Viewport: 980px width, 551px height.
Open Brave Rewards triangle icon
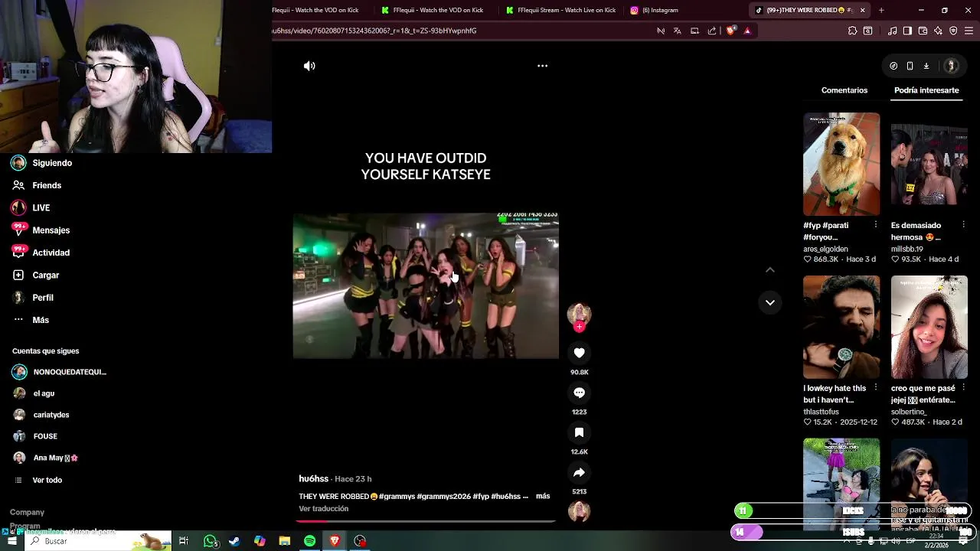point(747,31)
